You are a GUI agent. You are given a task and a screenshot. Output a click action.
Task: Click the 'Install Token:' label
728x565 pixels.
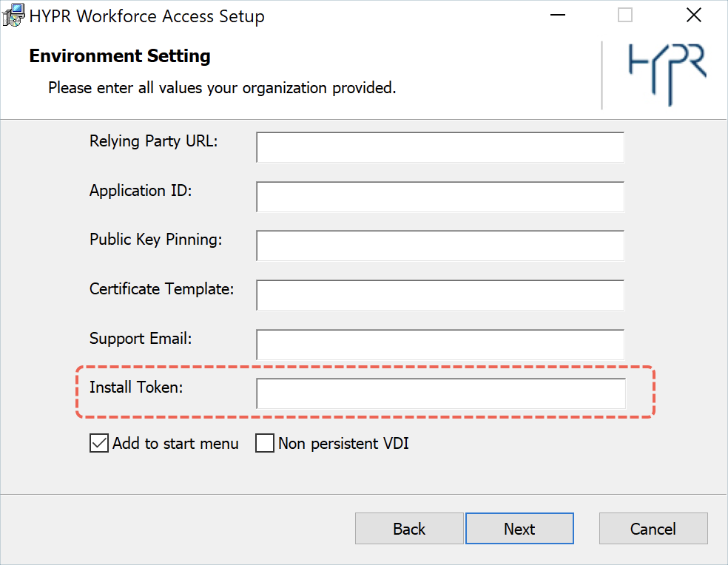pos(136,388)
